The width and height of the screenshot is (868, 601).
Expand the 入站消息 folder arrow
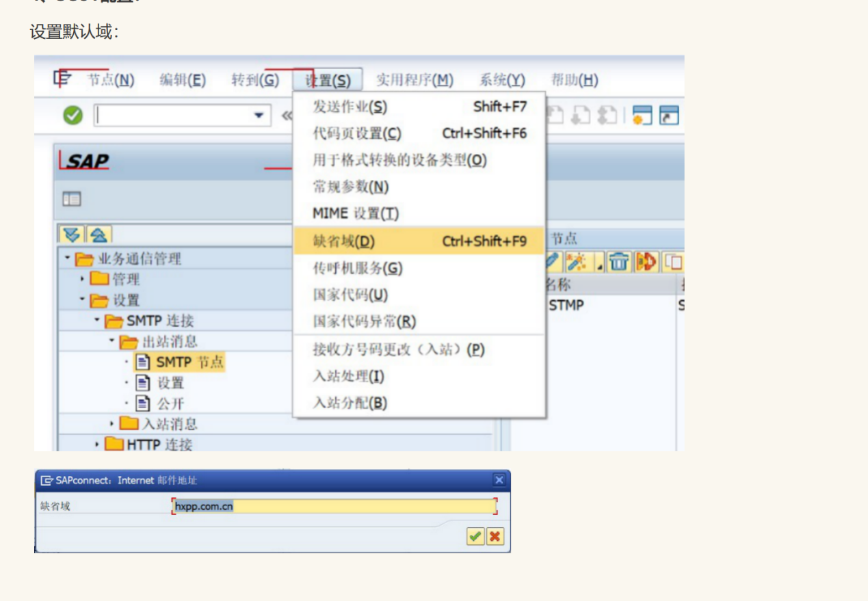[x=111, y=424]
